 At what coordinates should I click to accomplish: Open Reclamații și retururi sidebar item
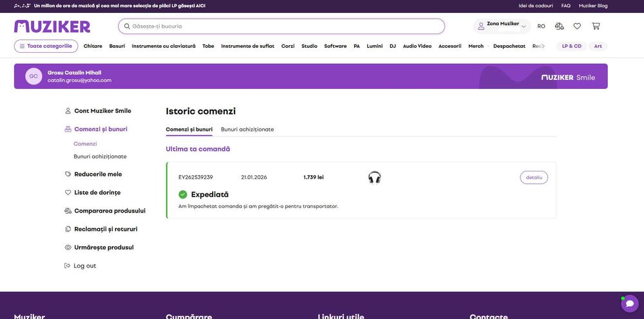pos(102,229)
